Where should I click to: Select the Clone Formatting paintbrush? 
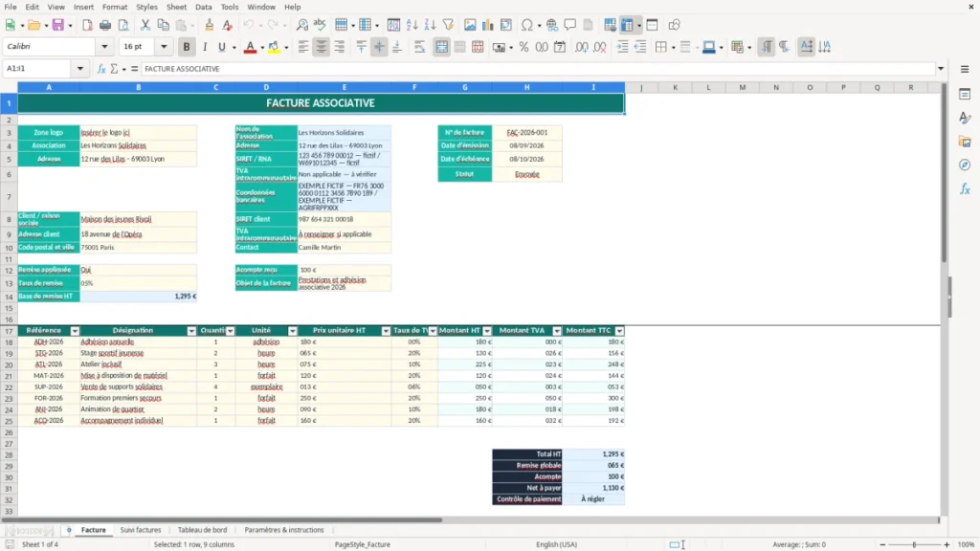(x=210, y=25)
